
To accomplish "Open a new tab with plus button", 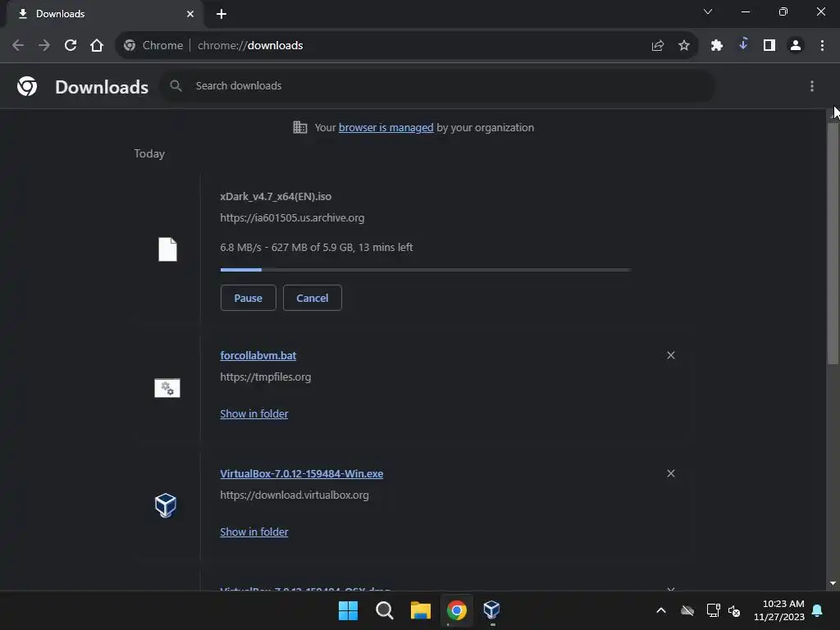I will (x=221, y=14).
